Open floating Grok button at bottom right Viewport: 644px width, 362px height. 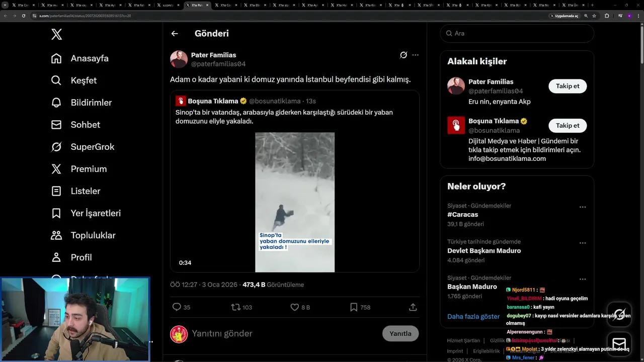619,315
